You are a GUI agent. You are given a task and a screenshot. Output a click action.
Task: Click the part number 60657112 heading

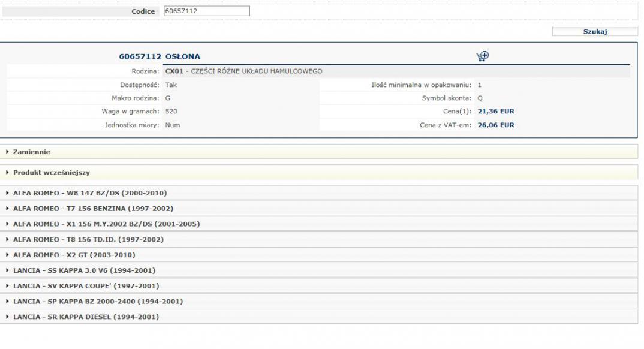coord(140,56)
